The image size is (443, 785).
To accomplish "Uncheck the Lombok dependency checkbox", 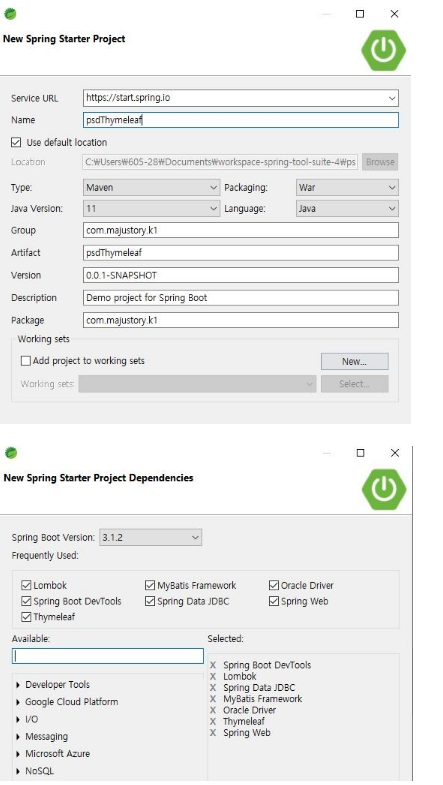I will (x=26, y=585).
